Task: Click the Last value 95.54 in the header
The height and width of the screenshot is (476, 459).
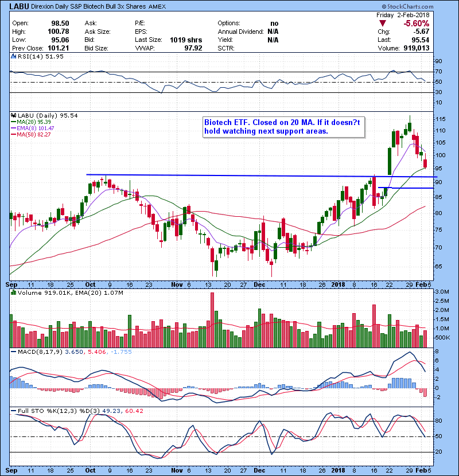Action: (421, 40)
